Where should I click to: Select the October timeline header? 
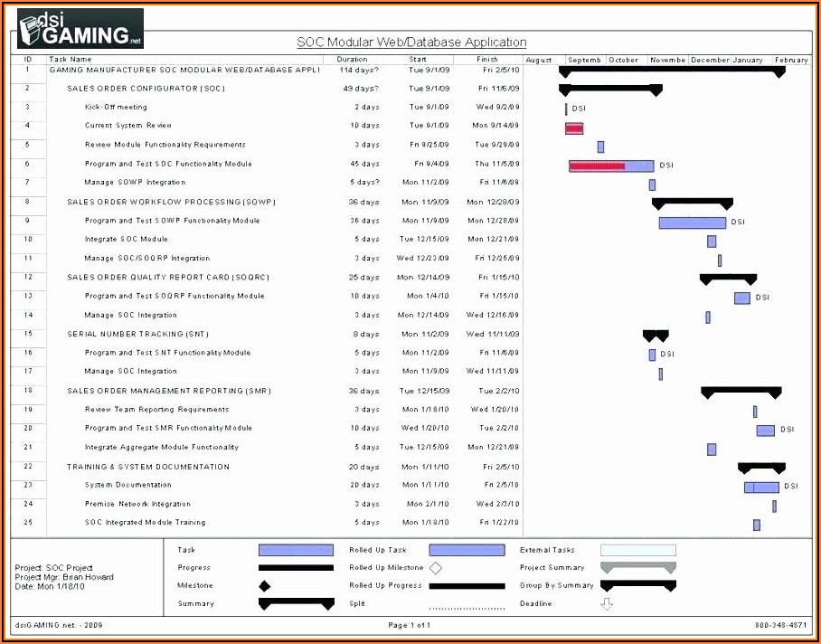pyautogui.click(x=624, y=59)
